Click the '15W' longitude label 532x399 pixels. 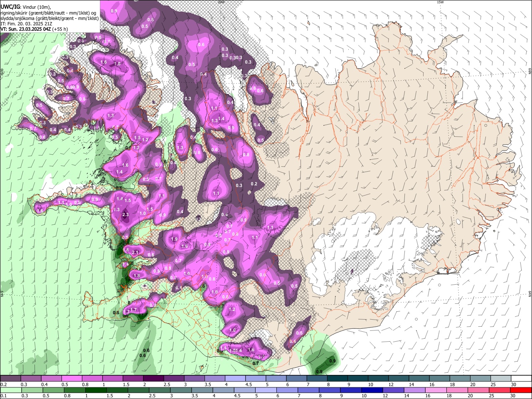coord(440,2)
